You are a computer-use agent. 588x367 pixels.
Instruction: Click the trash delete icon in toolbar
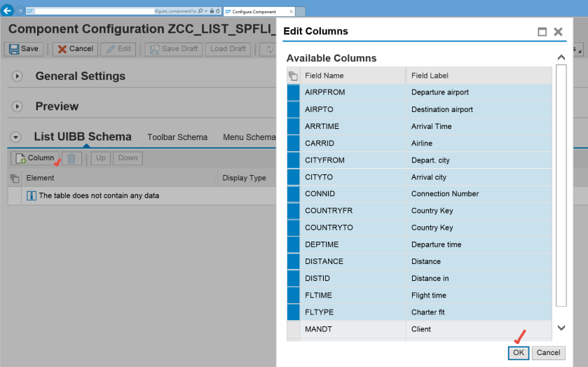71,158
